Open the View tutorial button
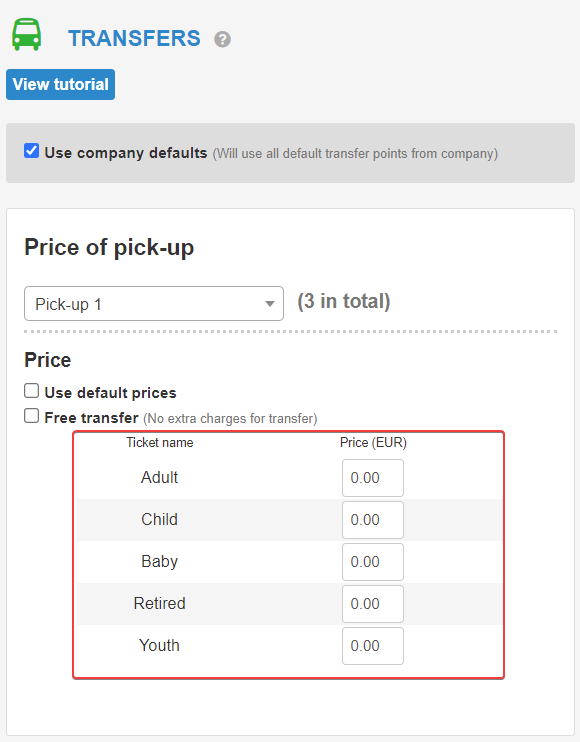Screen dimensions: 580x742 point(61,84)
